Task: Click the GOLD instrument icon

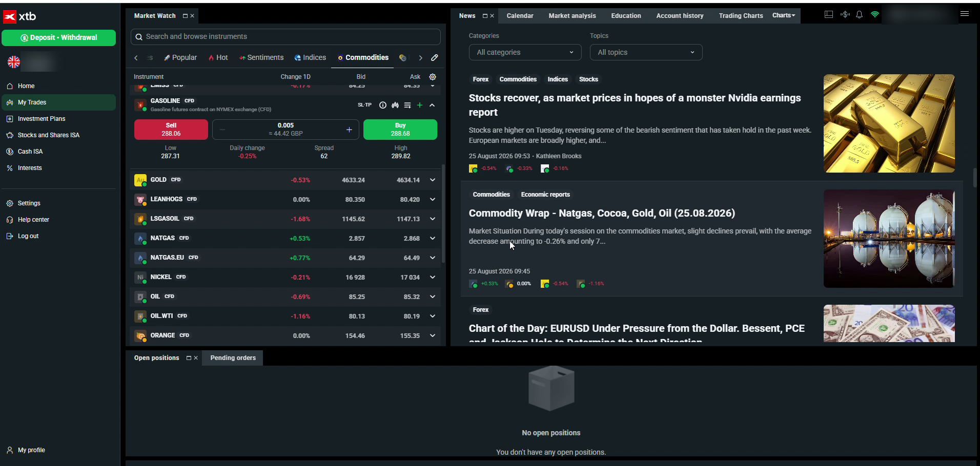Action: pos(140,180)
